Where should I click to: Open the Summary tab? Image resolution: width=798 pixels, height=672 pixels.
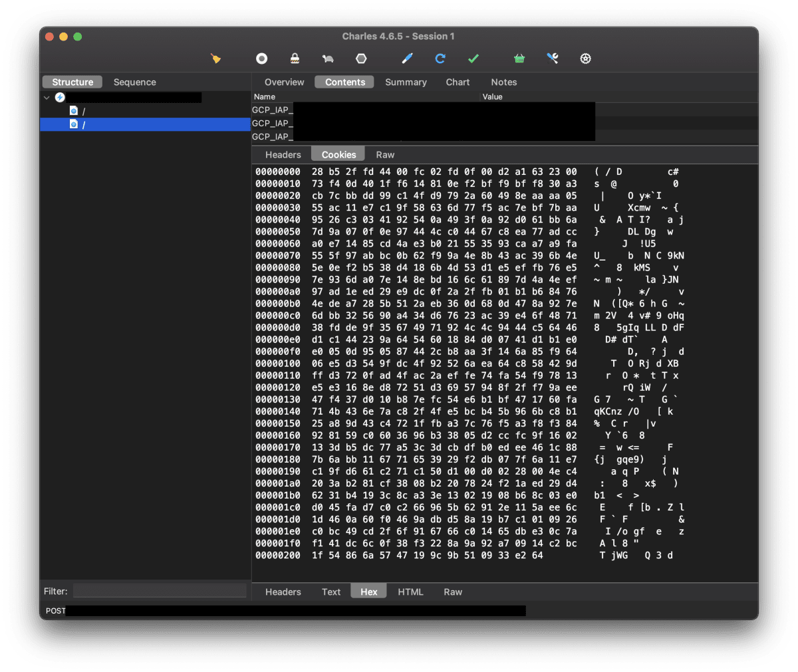coord(406,82)
